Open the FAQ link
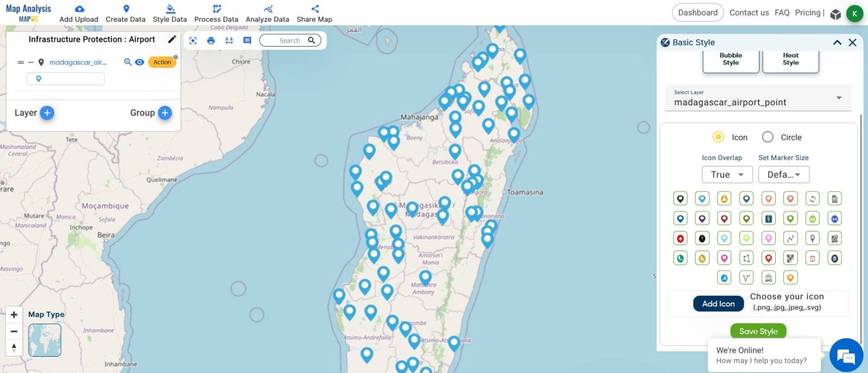The image size is (868, 373). pos(782,12)
